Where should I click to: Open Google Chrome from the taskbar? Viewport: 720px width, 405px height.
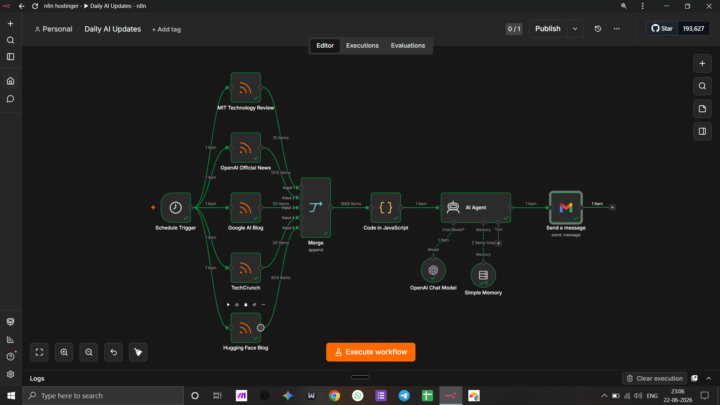click(334, 395)
